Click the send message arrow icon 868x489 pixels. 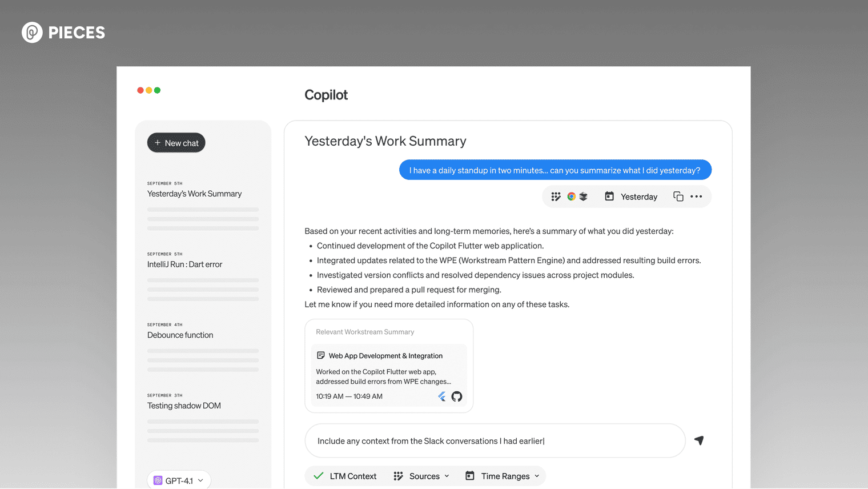pyautogui.click(x=699, y=440)
